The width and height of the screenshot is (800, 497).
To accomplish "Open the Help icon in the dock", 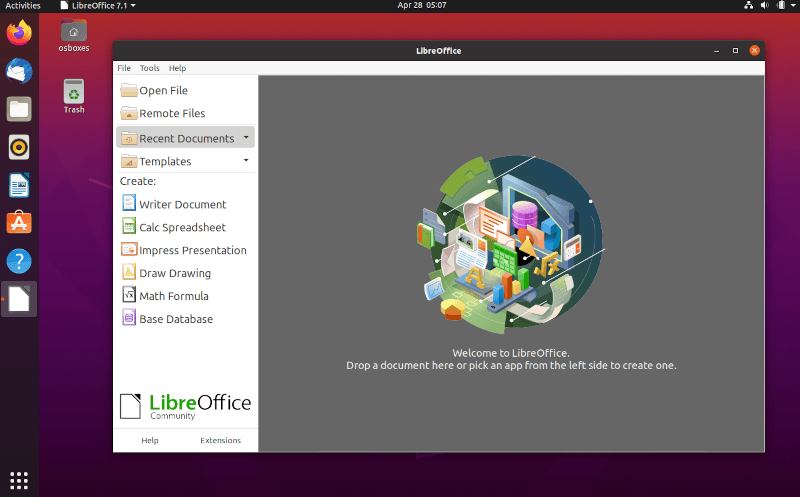I will (x=19, y=261).
